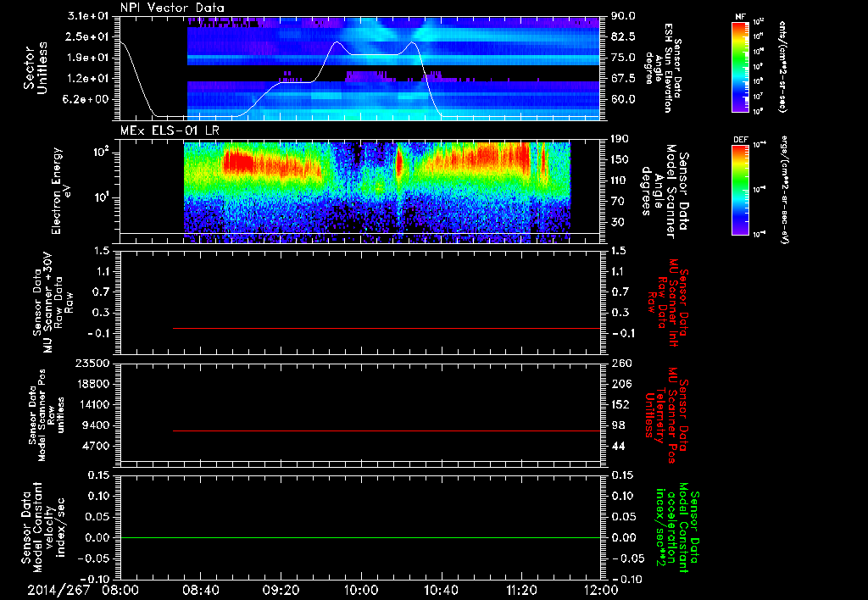The height and width of the screenshot is (600, 868).
Task: Click the '2014/267' date label
Action: (x=58, y=591)
